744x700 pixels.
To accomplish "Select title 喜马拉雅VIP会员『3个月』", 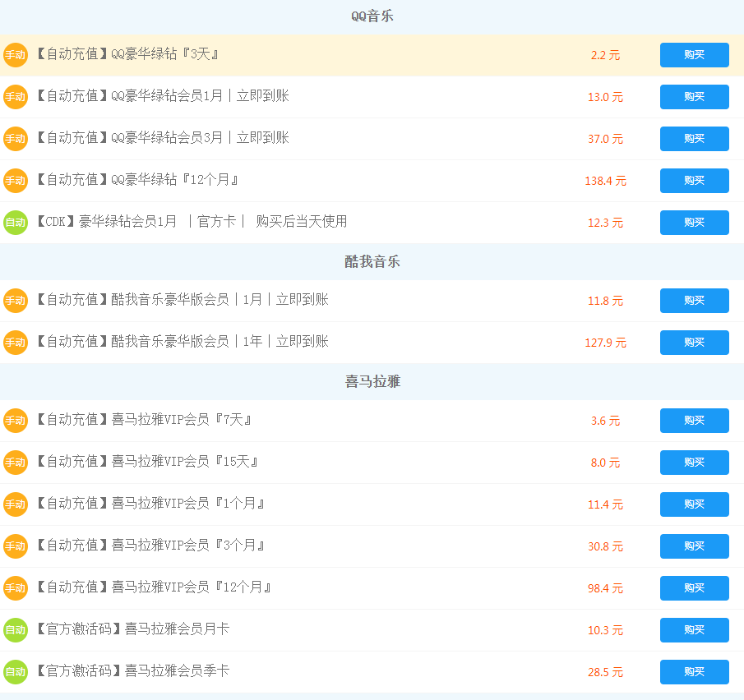I will tap(151, 546).
